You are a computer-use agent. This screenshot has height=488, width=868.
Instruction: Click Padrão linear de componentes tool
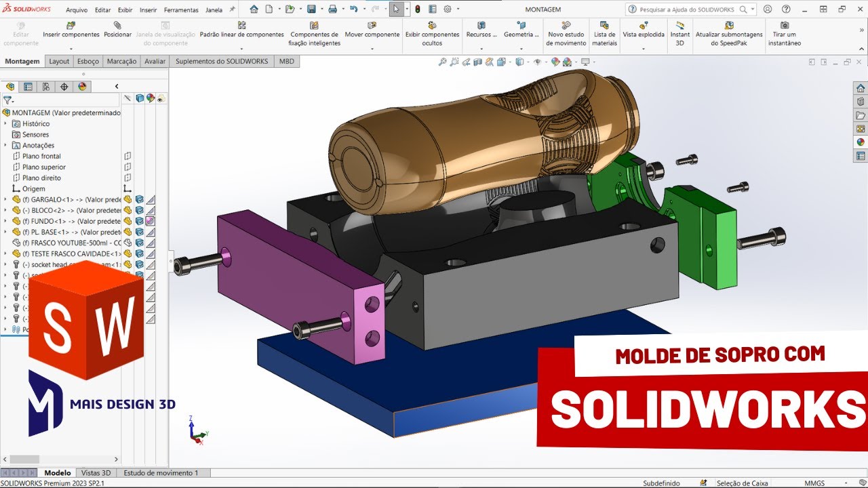click(241, 30)
